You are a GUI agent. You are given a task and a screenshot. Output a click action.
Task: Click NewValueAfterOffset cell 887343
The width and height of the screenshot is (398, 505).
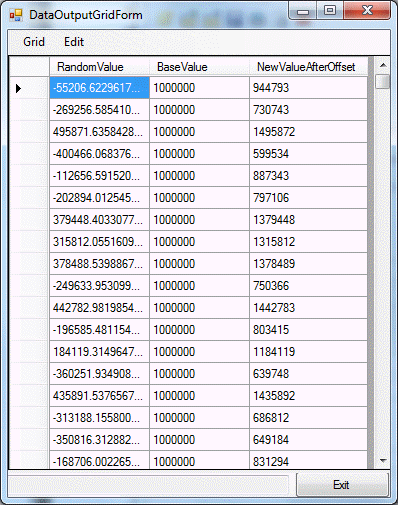[x=309, y=176]
